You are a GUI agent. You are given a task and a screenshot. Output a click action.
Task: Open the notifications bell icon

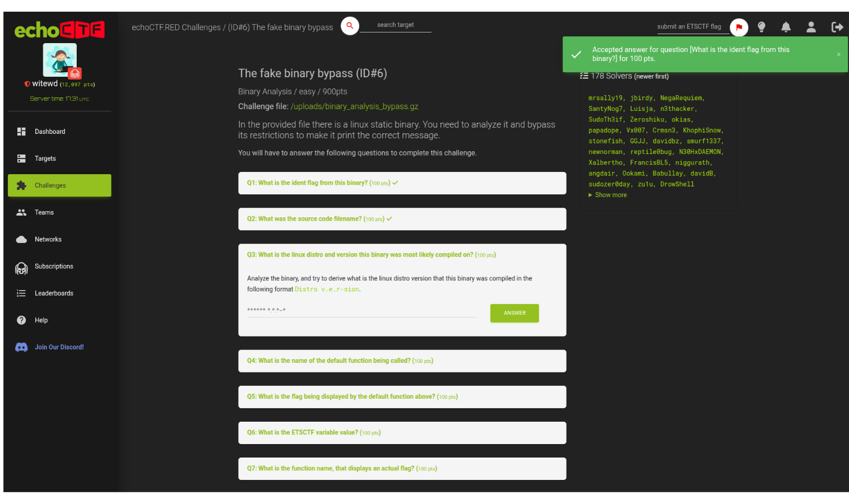(786, 27)
